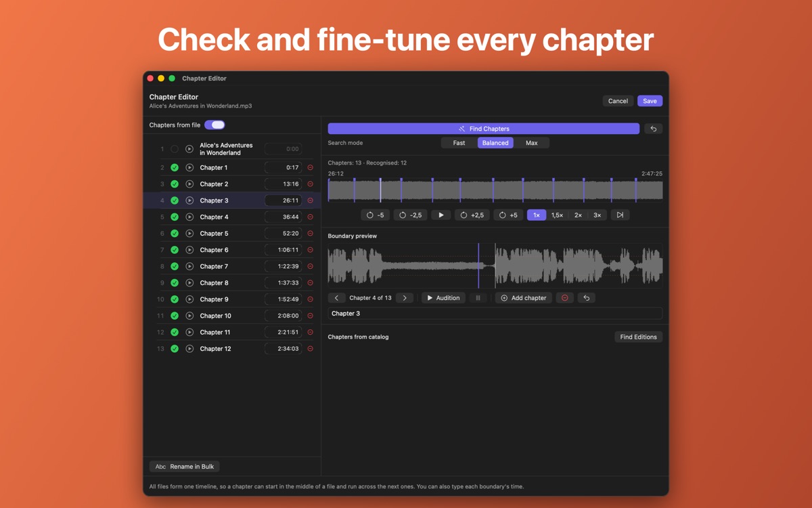Uncheck the Chapter 12 green checkmark
The height and width of the screenshot is (508, 812).
[x=175, y=349]
